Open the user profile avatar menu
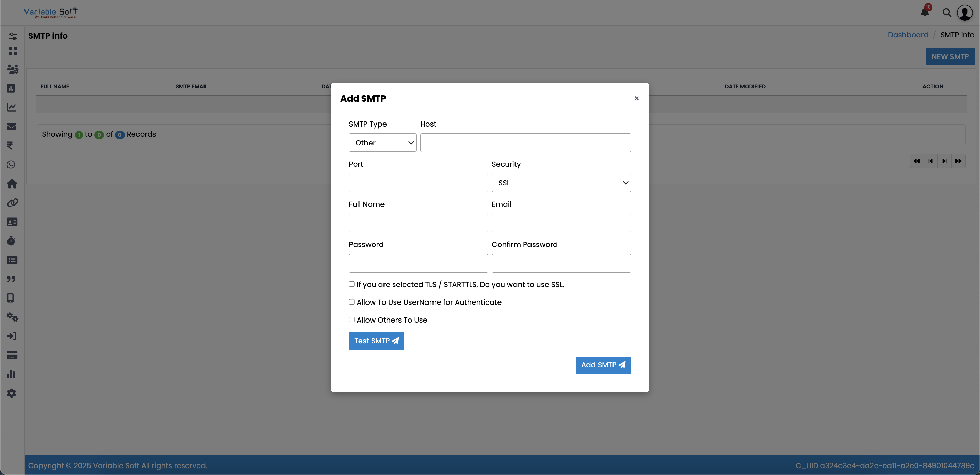The image size is (980, 475). pos(965,12)
